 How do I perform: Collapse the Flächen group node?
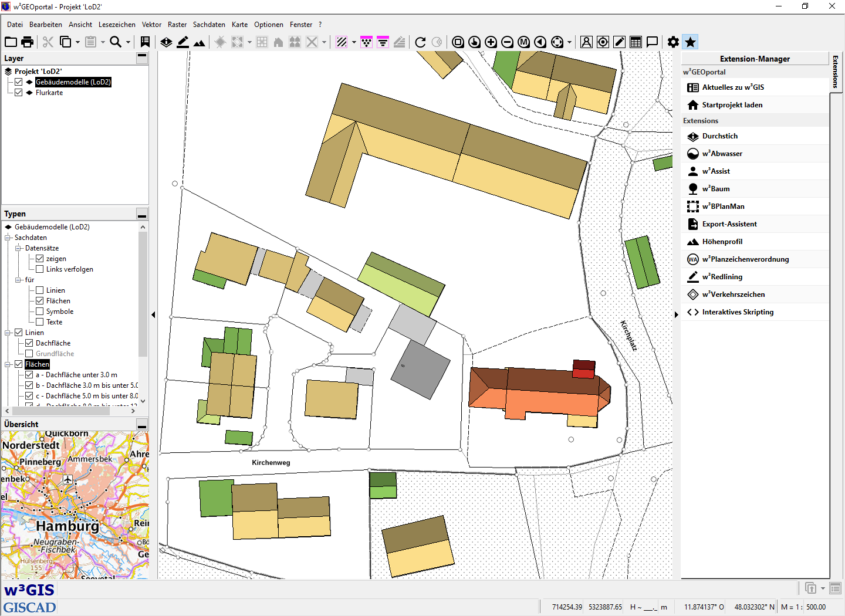click(8, 364)
